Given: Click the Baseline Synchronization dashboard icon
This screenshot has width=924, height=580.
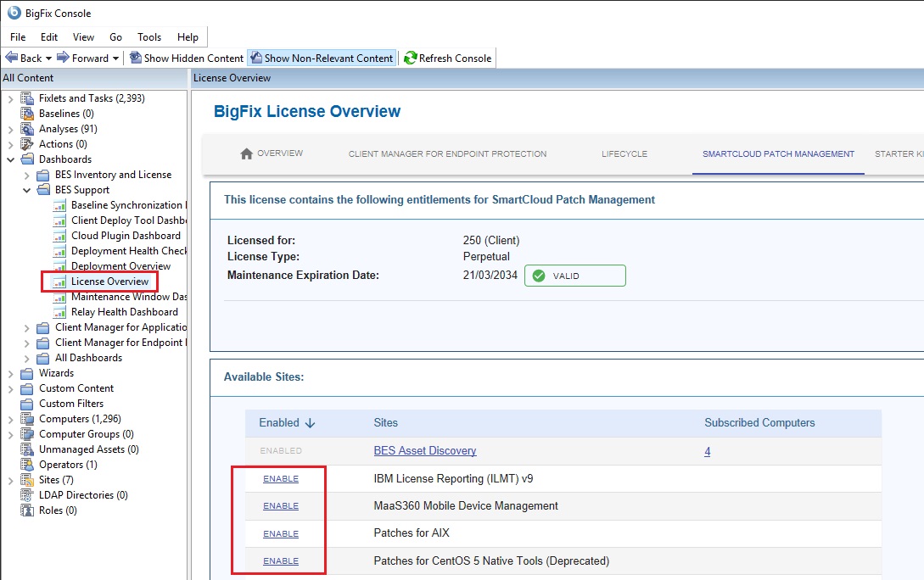Looking at the screenshot, I should [x=59, y=205].
